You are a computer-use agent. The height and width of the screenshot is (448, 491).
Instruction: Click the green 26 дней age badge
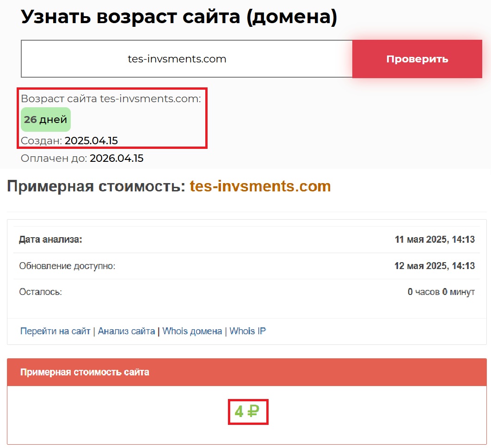click(45, 120)
